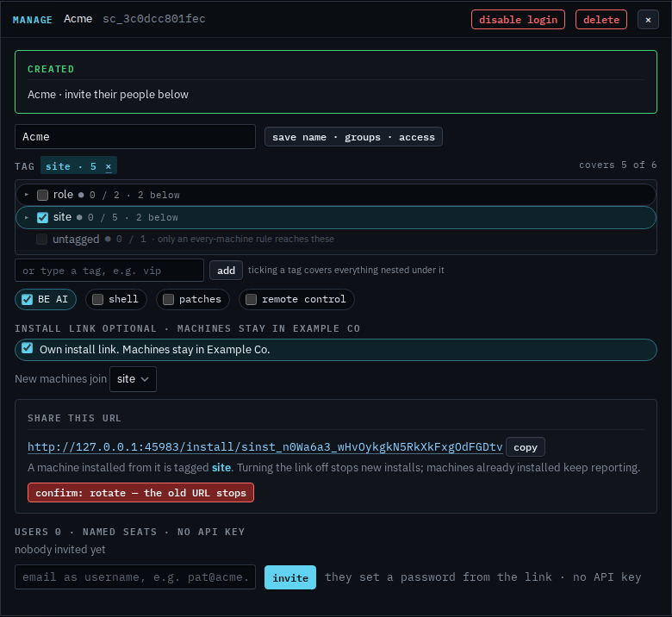Expand the role tag row
The image size is (672, 617).
coord(27,195)
